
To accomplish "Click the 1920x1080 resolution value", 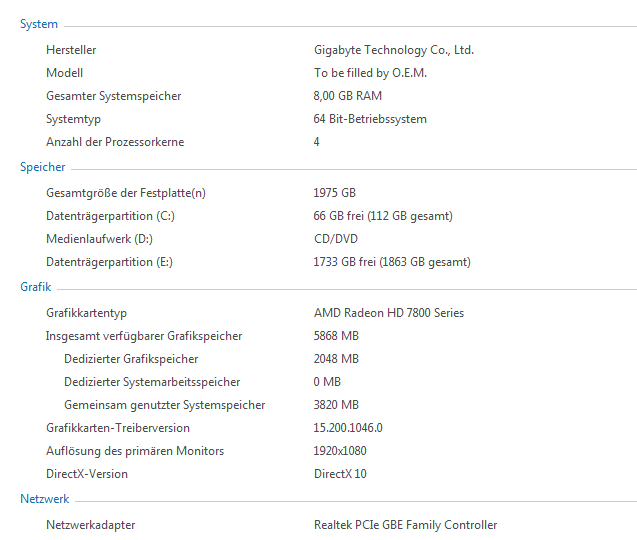I will point(342,451).
